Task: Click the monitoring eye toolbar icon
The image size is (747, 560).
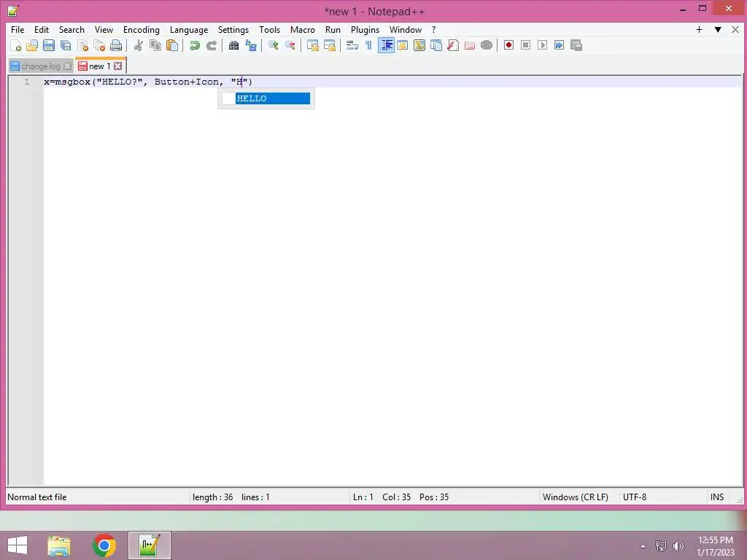Action: coord(487,45)
